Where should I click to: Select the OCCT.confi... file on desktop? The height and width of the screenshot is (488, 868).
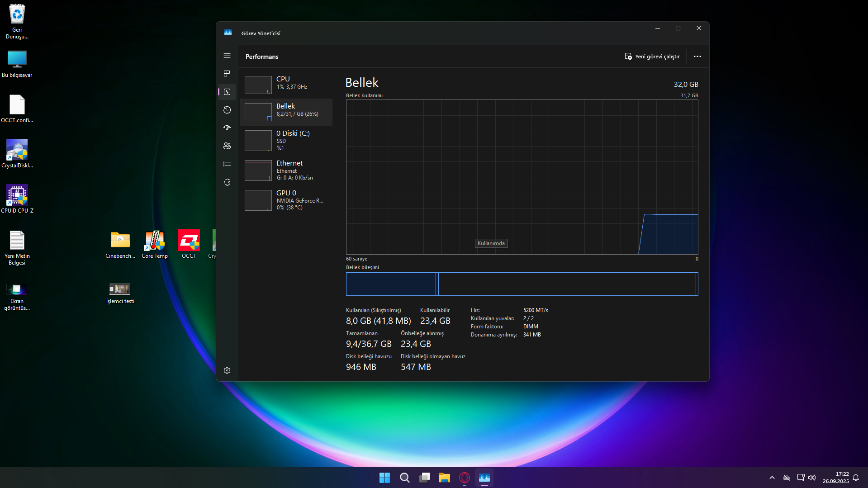(x=17, y=109)
